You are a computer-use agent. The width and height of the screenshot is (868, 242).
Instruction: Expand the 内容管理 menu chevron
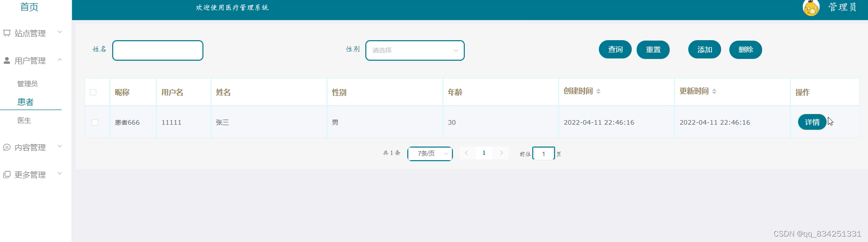[x=60, y=147]
